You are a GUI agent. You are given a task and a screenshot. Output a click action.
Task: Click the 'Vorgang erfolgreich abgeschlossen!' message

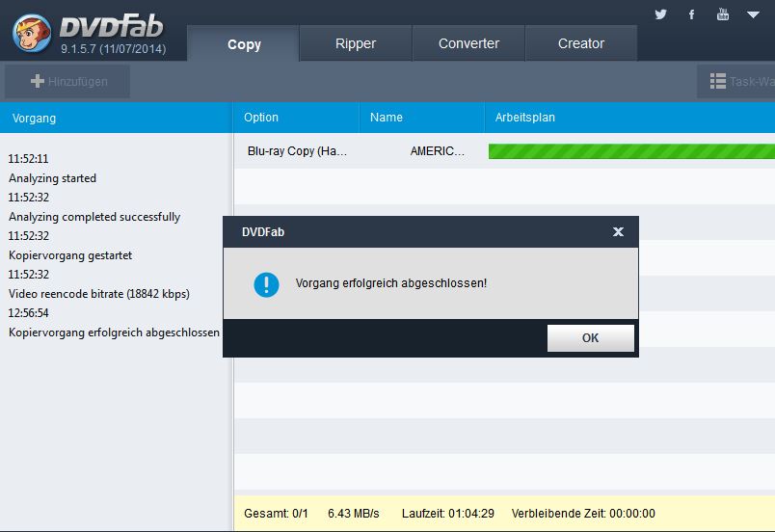pyautogui.click(x=391, y=283)
